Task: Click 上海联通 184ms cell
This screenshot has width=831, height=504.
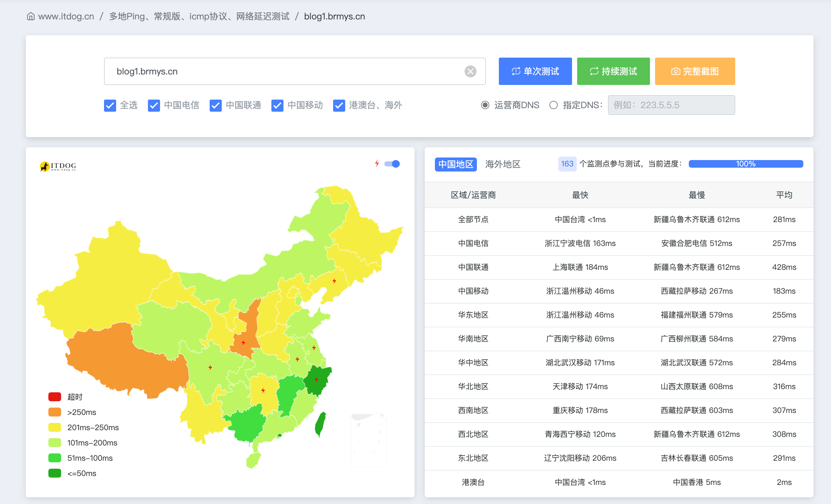Action: click(580, 267)
